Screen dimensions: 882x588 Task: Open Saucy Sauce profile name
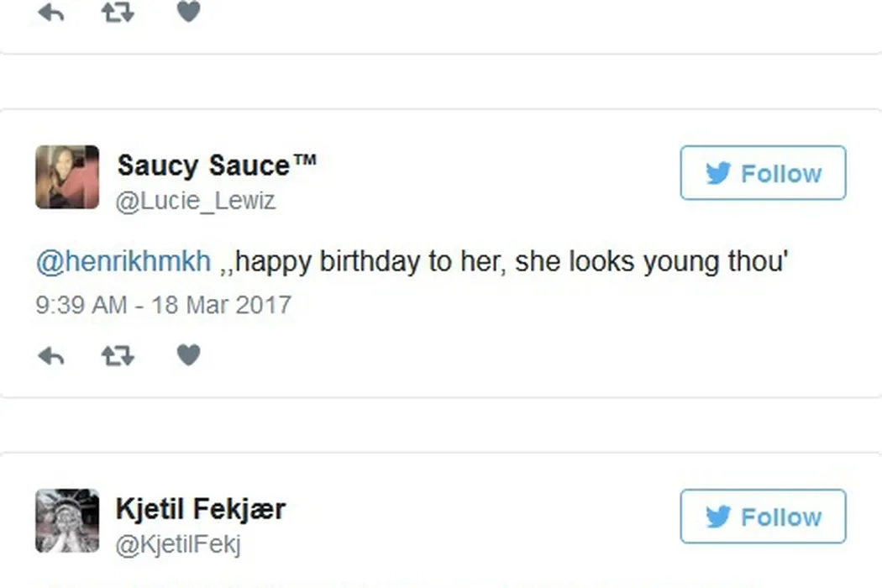[217, 165]
